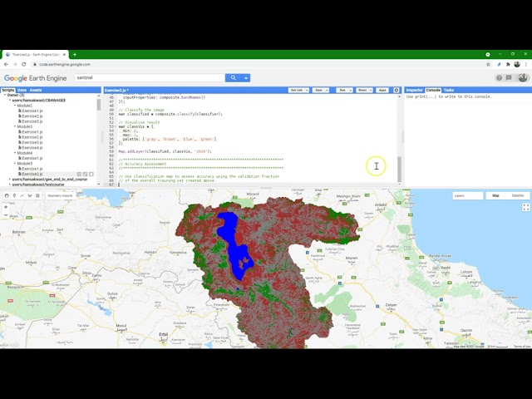Screen dimensions: 532x399
Task: Switch map to Map view
Action: pyautogui.click(x=495, y=196)
